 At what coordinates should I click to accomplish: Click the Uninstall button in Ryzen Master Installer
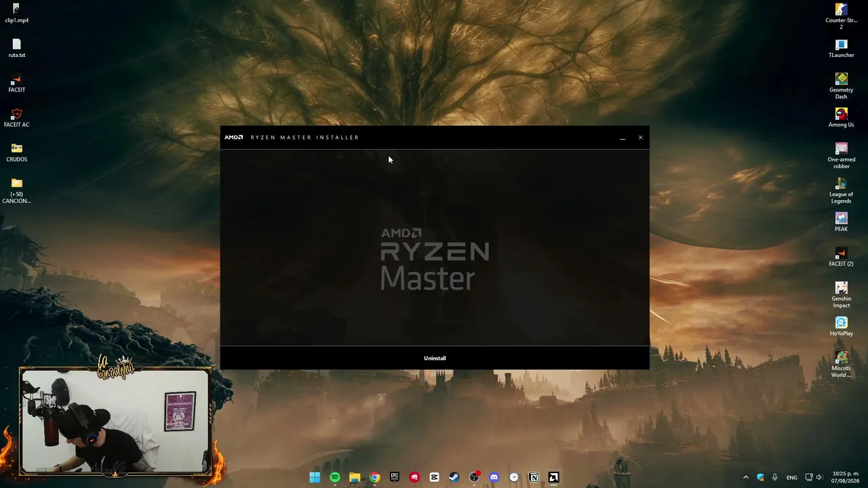(x=435, y=358)
